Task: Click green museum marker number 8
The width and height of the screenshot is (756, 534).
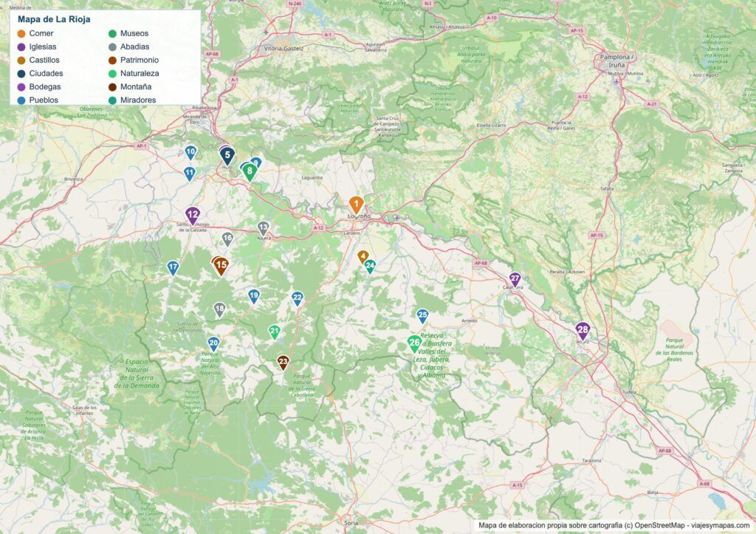Action: [250, 172]
